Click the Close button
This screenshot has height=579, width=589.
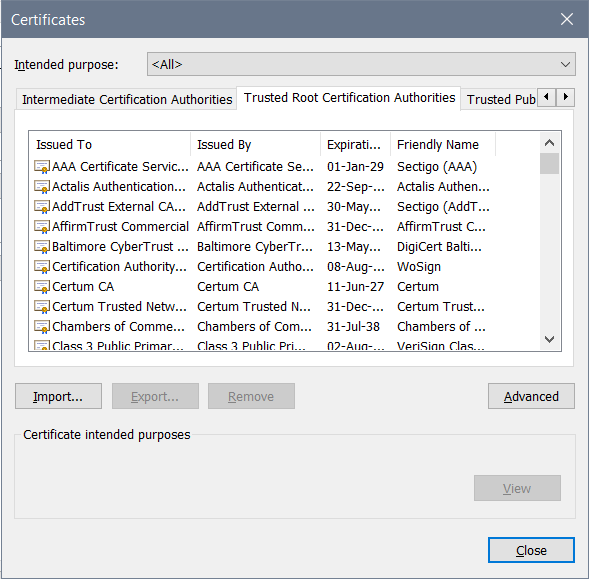coord(531,550)
